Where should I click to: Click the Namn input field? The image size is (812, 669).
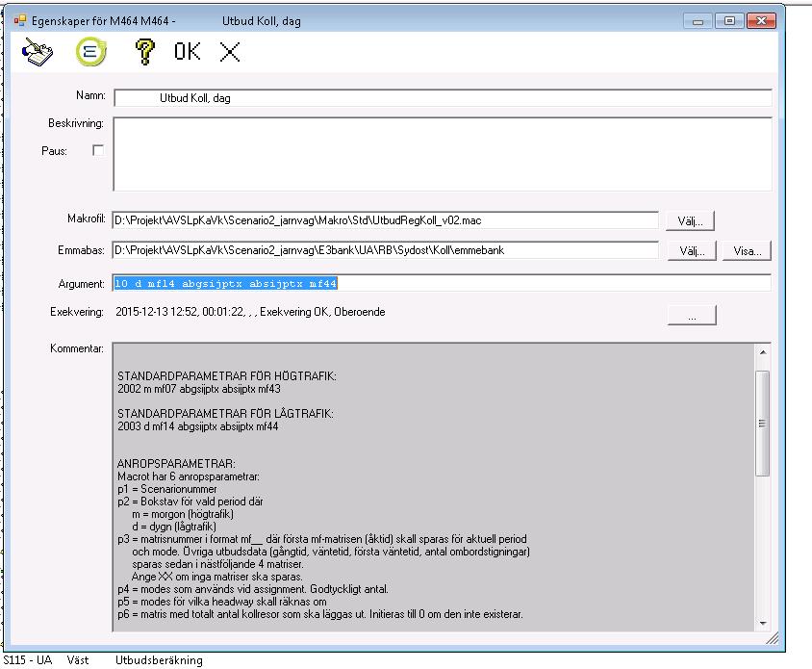[443, 98]
